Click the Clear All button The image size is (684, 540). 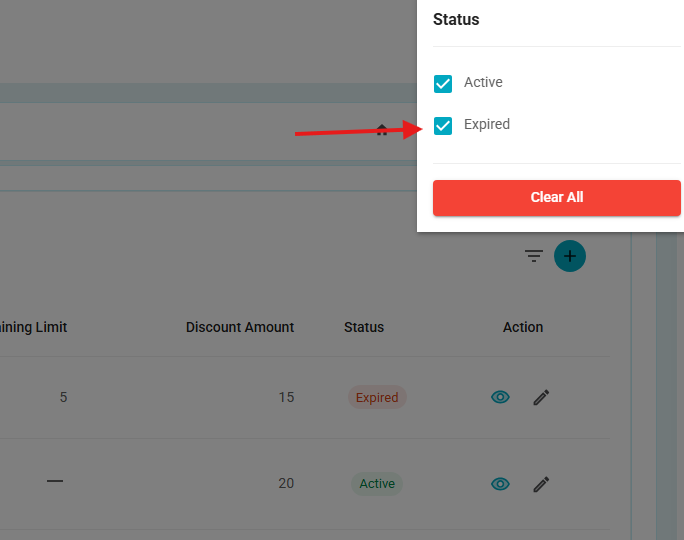coord(557,198)
